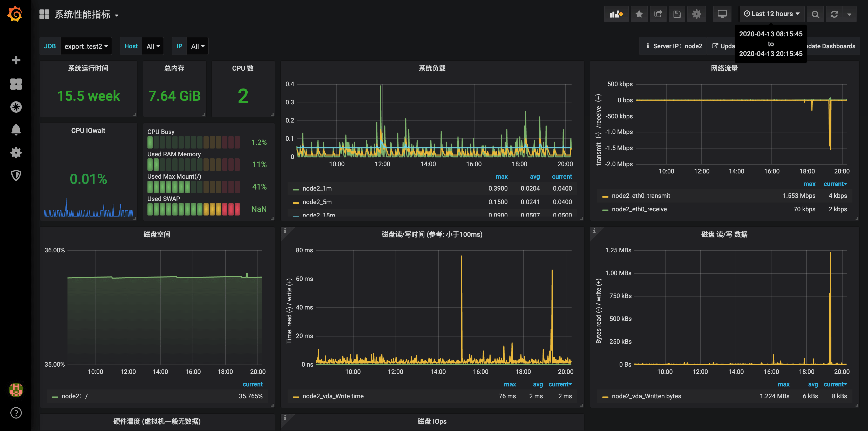Click node2_eth0_transmit yellow color swatch
Screen dimensions: 868x431
(605, 197)
